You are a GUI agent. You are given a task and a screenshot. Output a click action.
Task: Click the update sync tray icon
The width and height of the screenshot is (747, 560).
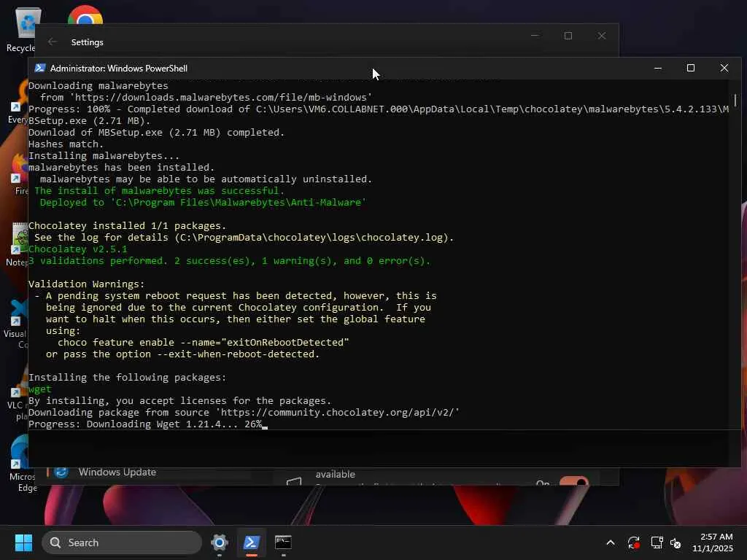(634, 542)
